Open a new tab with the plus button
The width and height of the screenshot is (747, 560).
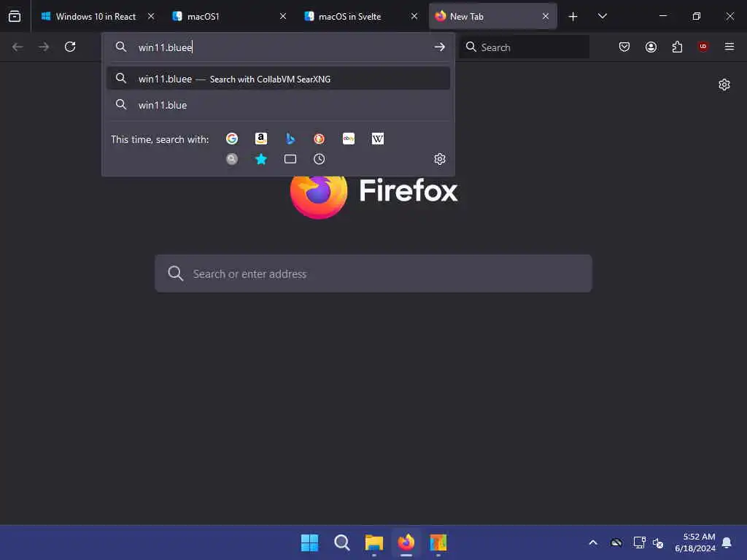[573, 17]
